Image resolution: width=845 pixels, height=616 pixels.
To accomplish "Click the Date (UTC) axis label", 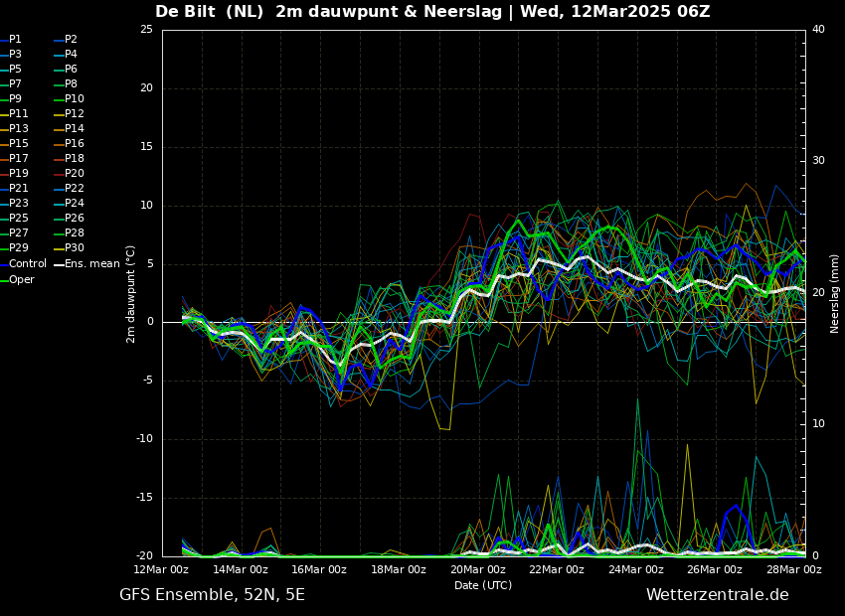I will (483, 585).
